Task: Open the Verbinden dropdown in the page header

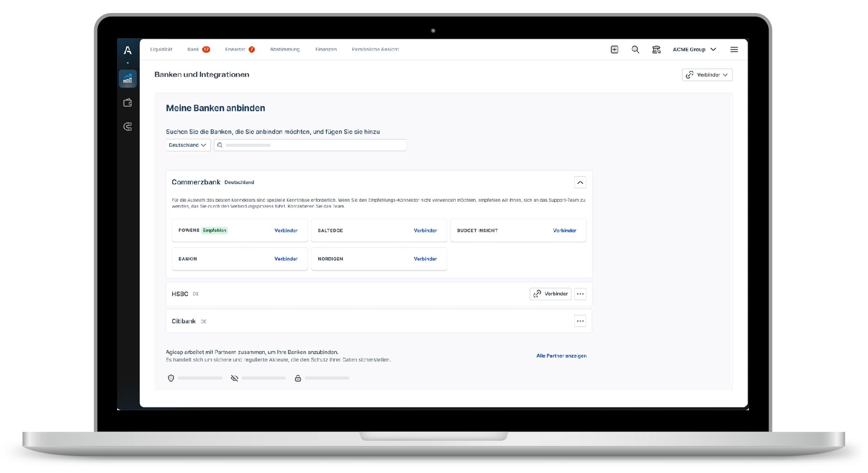Action: 707,75
